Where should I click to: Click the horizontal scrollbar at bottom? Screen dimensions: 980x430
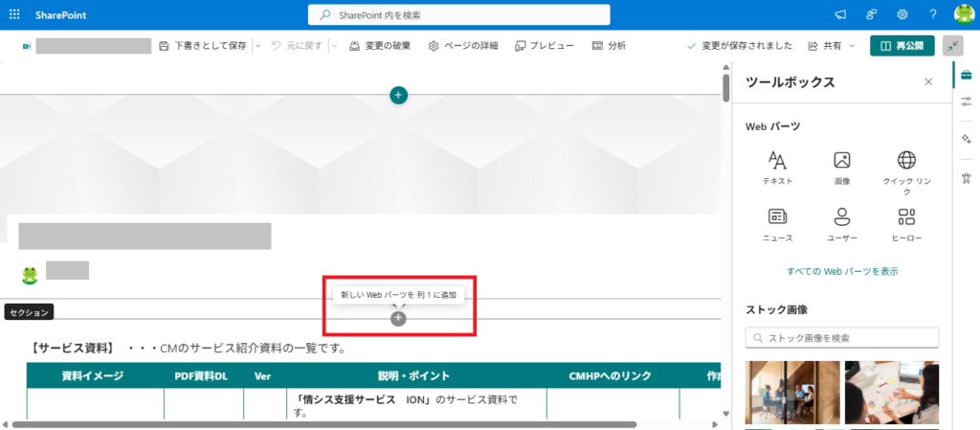pos(323,424)
